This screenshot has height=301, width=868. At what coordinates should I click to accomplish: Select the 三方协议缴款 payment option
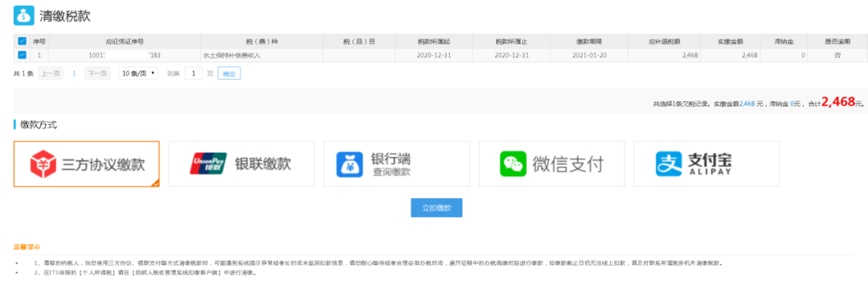click(87, 164)
